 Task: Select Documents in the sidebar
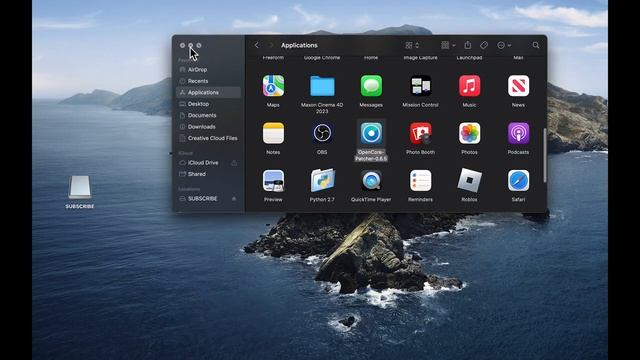click(x=208, y=116)
